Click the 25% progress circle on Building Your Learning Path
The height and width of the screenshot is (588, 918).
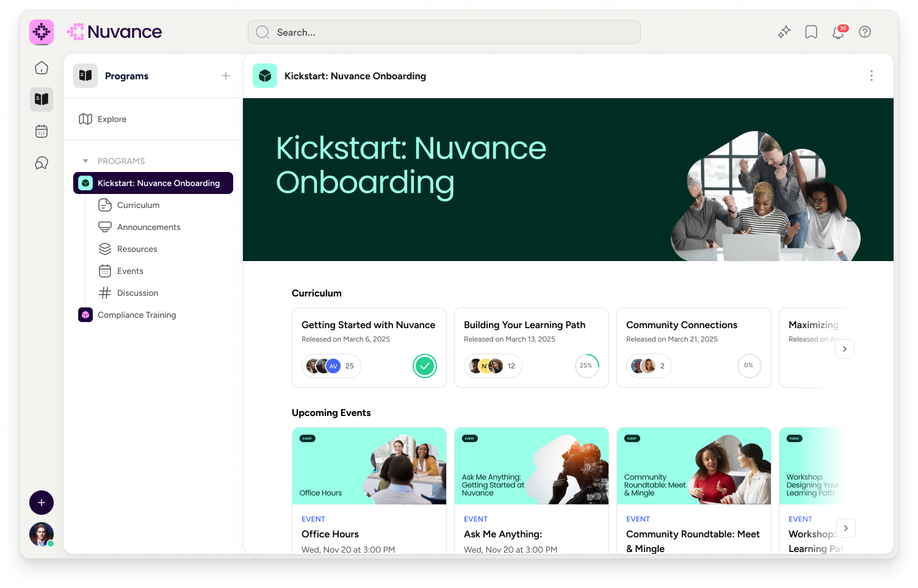click(587, 365)
